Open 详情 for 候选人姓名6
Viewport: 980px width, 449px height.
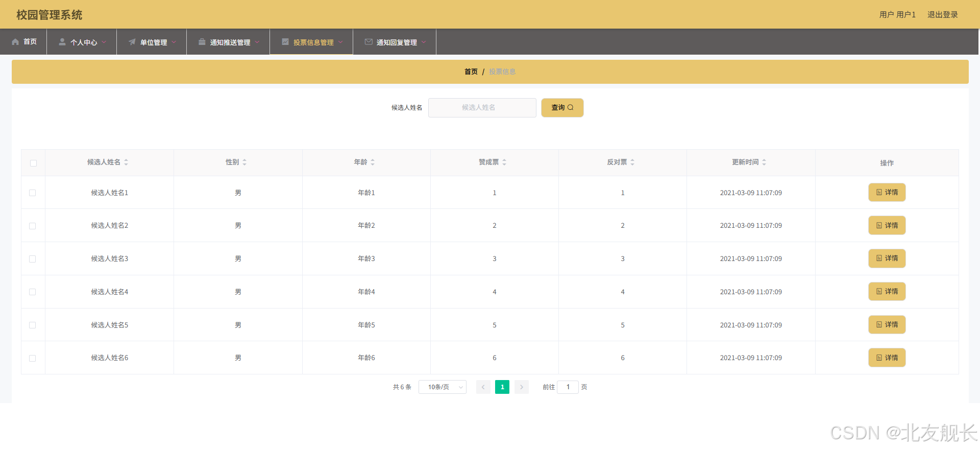pos(887,358)
